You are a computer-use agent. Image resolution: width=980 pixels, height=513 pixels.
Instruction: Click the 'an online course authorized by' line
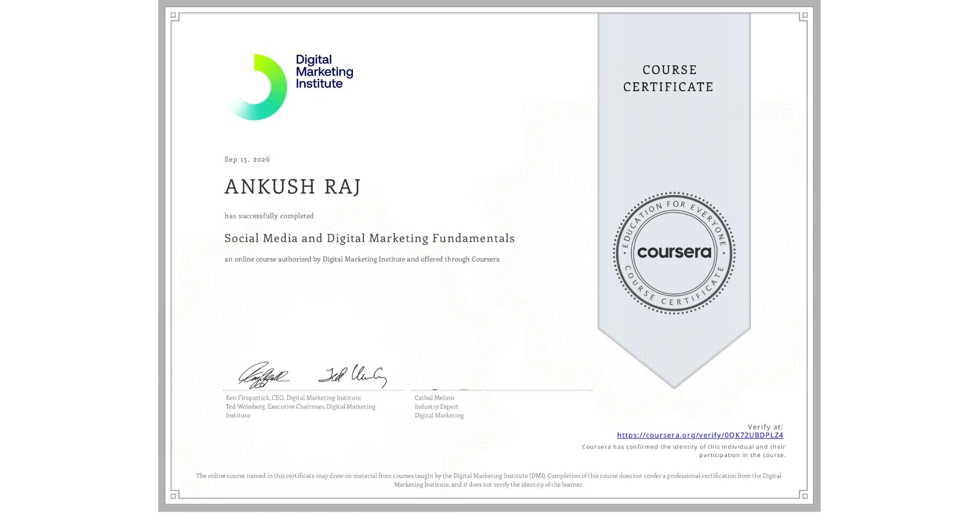tap(362, 259)
